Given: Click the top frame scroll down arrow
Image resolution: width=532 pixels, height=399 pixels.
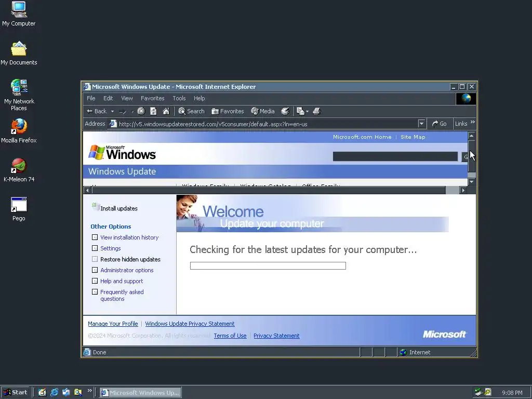Looking at the screenshot, I should click(472, 181).
